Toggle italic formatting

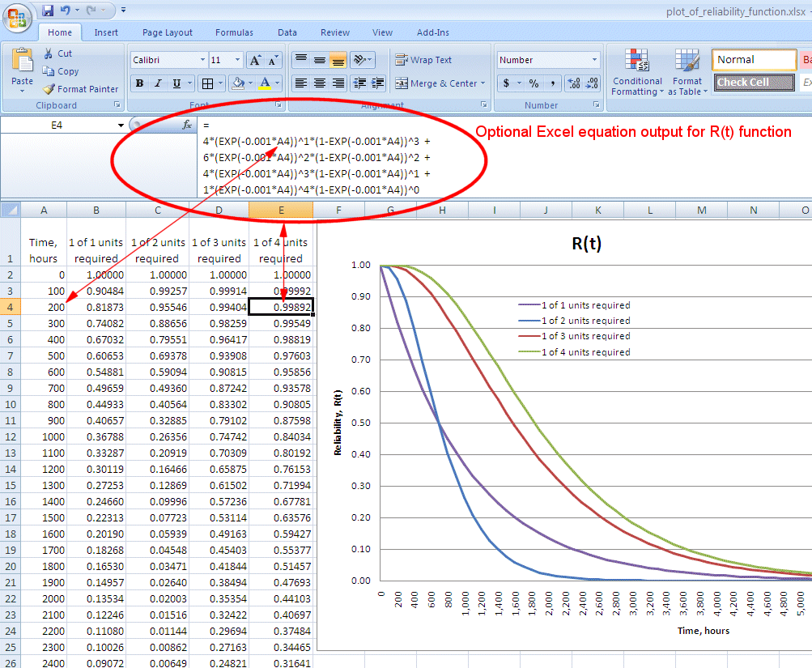click(158, 83)
